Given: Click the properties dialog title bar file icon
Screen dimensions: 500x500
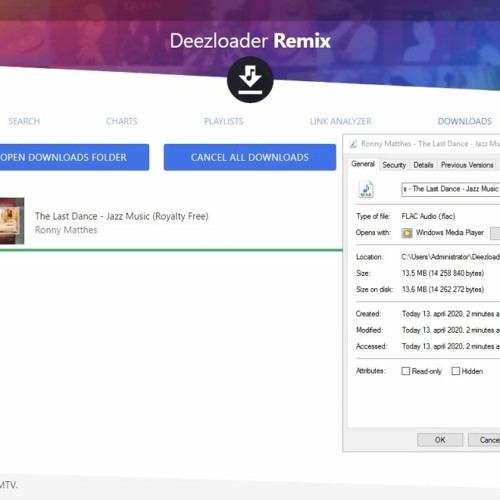Looking at the screenshot, I should point(353,144).
